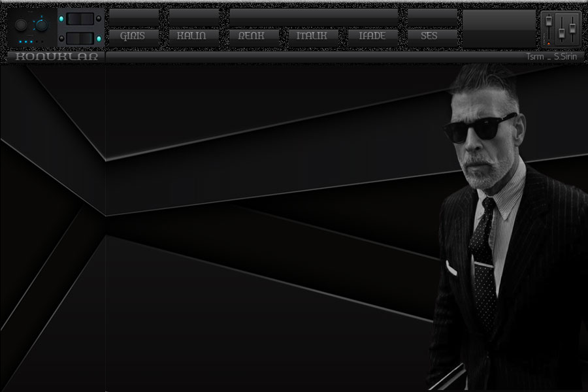Image resolution: width=588 pixels, height=392 pixels.
Task: Click the wide blank bar above RENK
Action: [314, 17]
